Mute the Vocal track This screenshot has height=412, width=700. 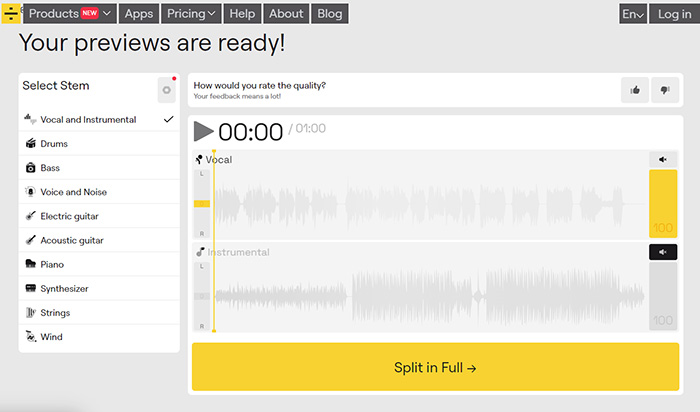[x=663, y=159]
